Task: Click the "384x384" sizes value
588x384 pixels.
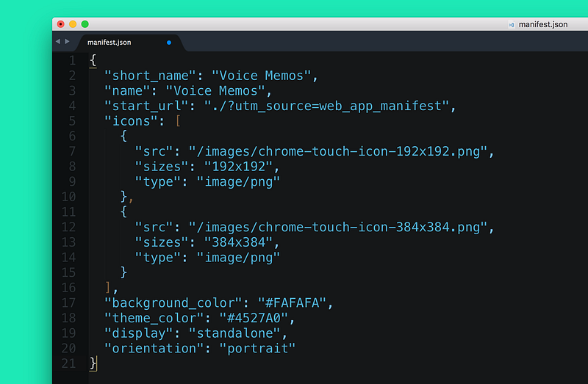Action: coord(238,242)
